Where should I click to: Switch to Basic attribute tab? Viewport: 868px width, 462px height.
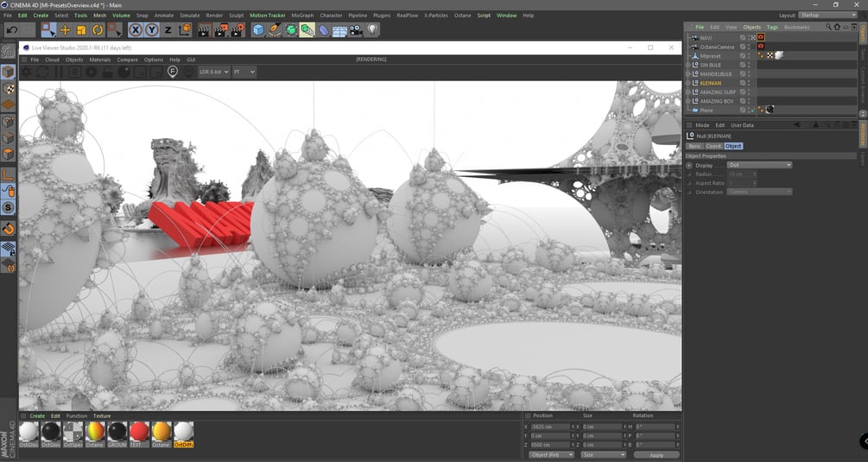tap(694, 146)
